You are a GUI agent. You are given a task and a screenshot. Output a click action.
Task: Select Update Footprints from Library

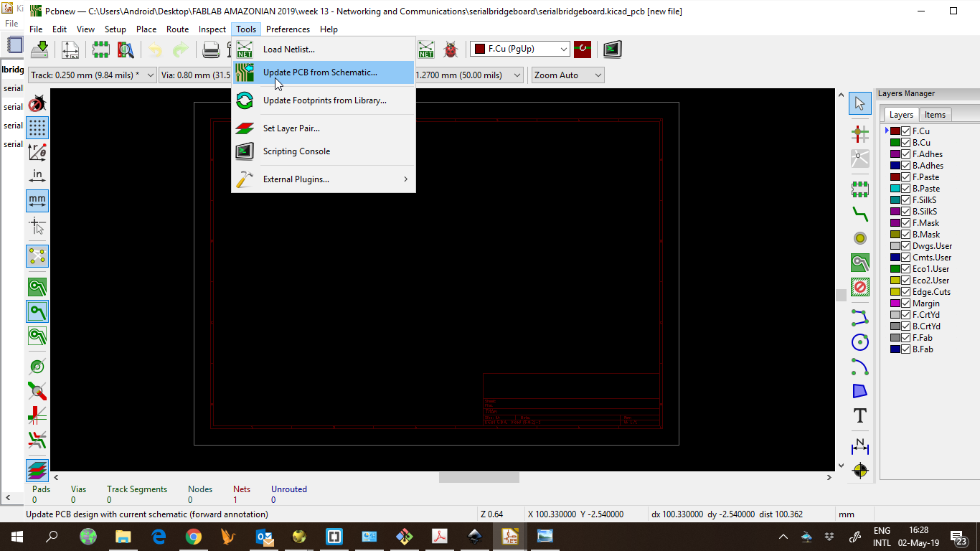[324, 100]
